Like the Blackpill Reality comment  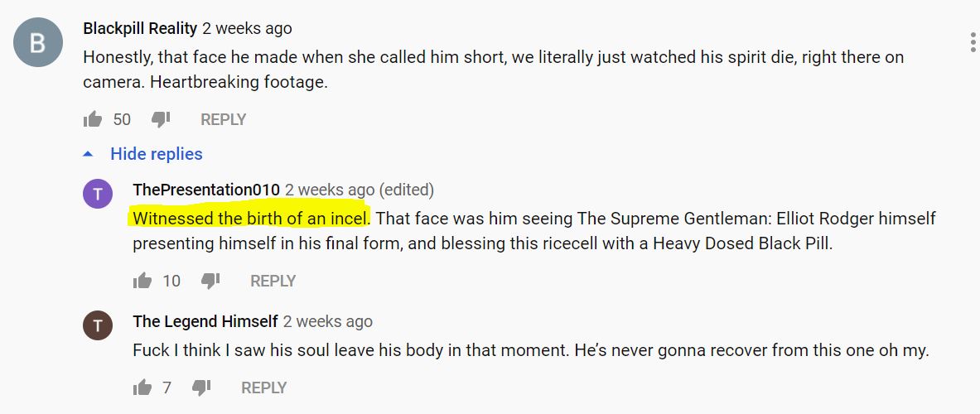(x=93, y=119)
